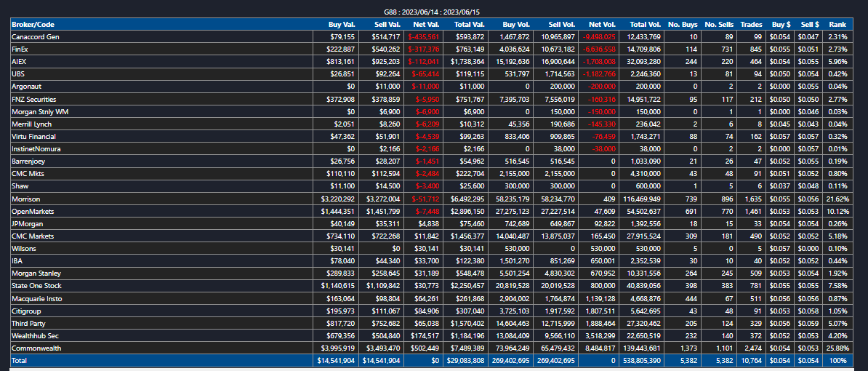The height and width of the screenshot is (371, 868).
Task: Select the FNZ Securities broker name
Action: point(33,99)
